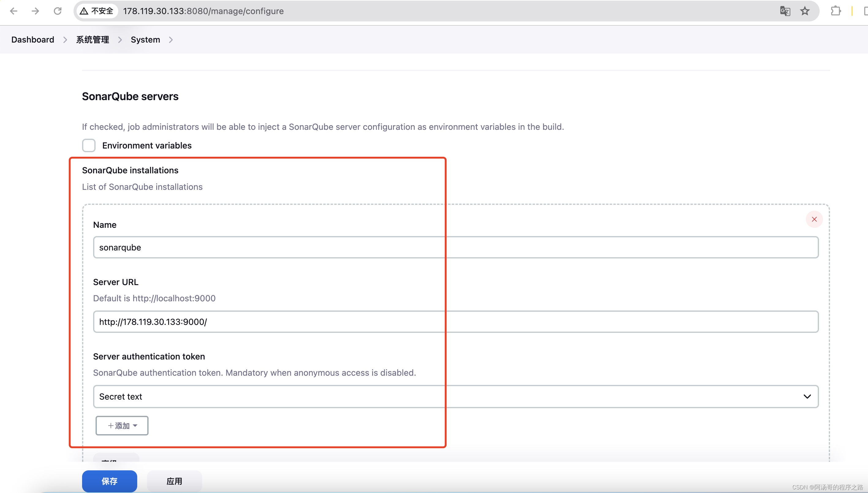Screen dimensions: 868x493
Task: Open the browser extensions puzzle icon
Action: coord(836,11)
